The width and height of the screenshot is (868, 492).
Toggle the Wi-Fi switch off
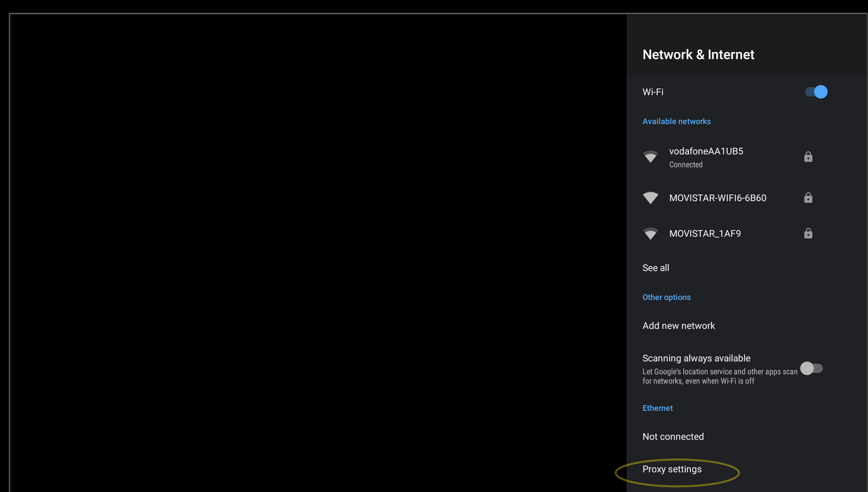point(816,92)
